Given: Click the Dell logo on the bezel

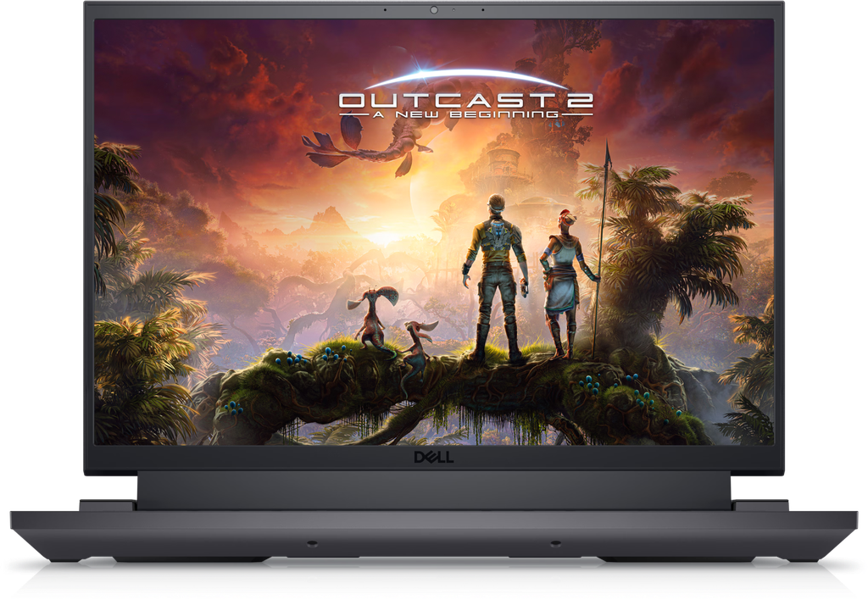Looking at the screenshot, I should click(433, 458).
